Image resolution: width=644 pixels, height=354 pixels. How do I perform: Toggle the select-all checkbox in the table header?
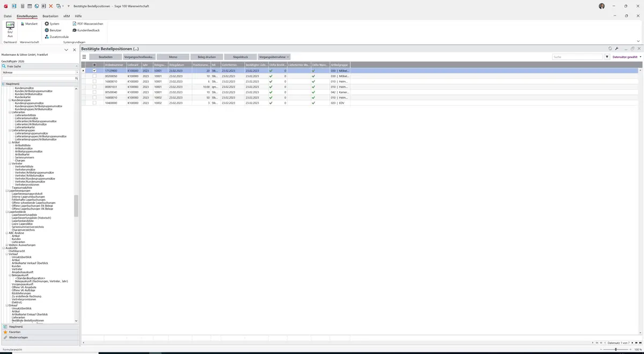(x=94, y=65)
